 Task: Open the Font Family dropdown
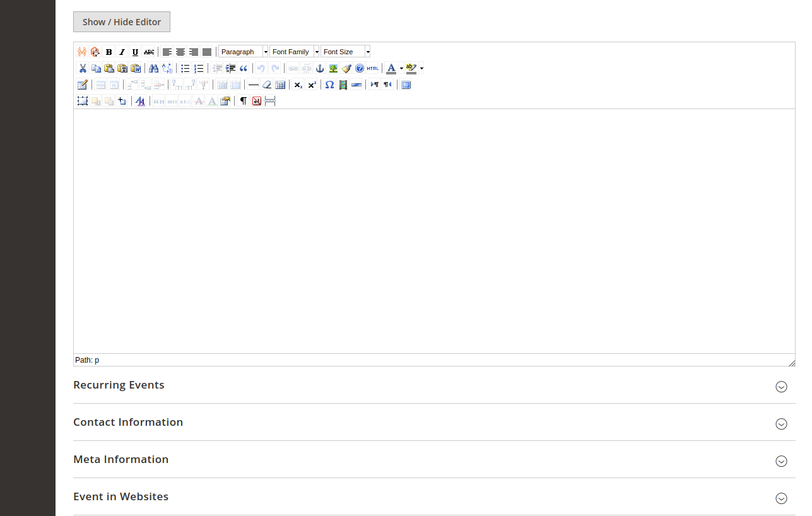[x=295, y=52]
